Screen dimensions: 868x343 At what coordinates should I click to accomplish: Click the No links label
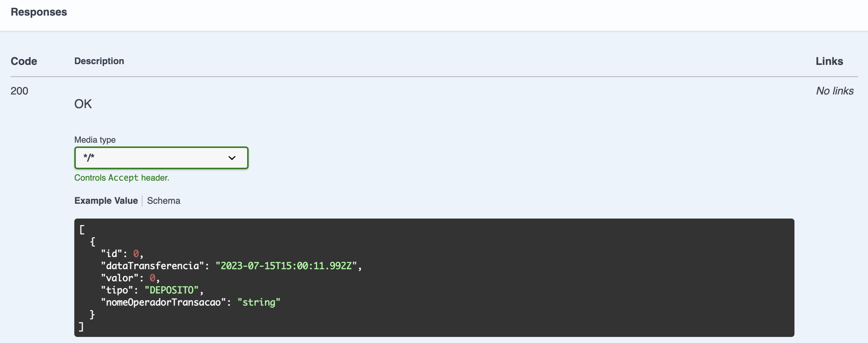click(835, 91)
